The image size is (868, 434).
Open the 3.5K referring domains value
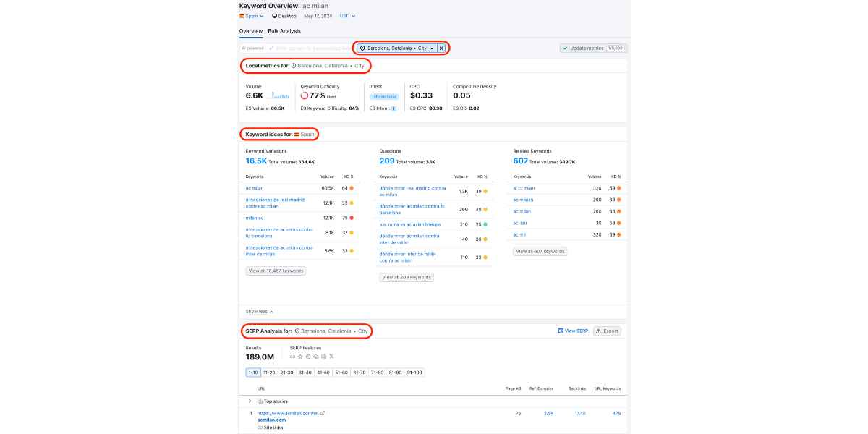point(549,413)
